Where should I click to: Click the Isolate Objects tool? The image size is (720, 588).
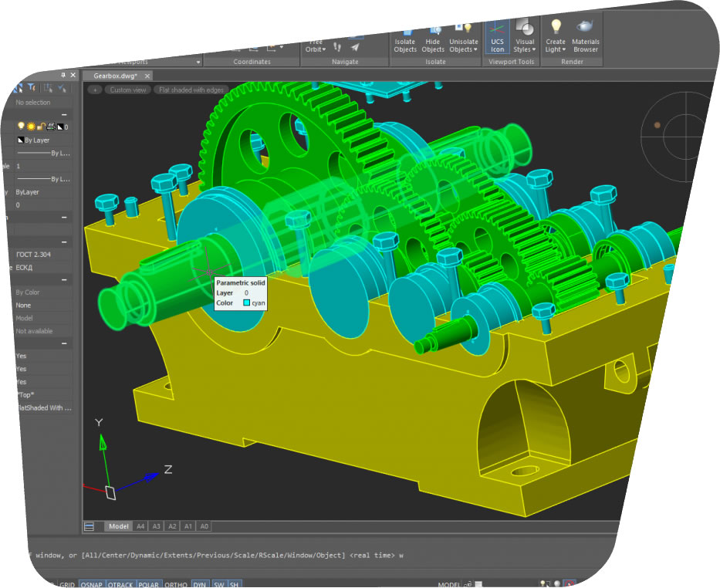coord(405,39)
